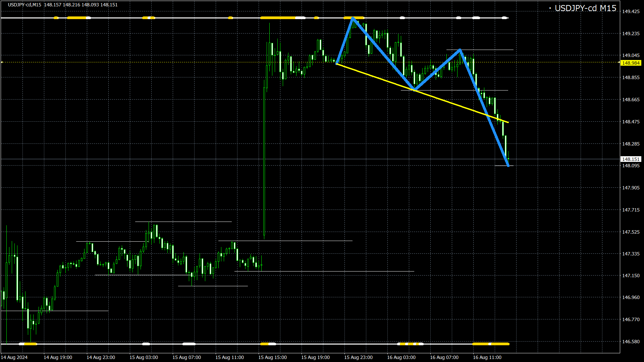
Task: Click the 14 Aug 2024 date label
Action: coord(14,357)
